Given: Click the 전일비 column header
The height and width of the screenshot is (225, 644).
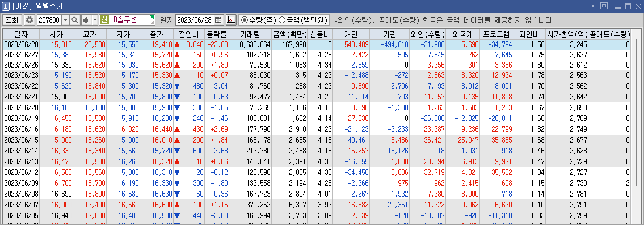Looking at the screenshot, I should (188, 34).
